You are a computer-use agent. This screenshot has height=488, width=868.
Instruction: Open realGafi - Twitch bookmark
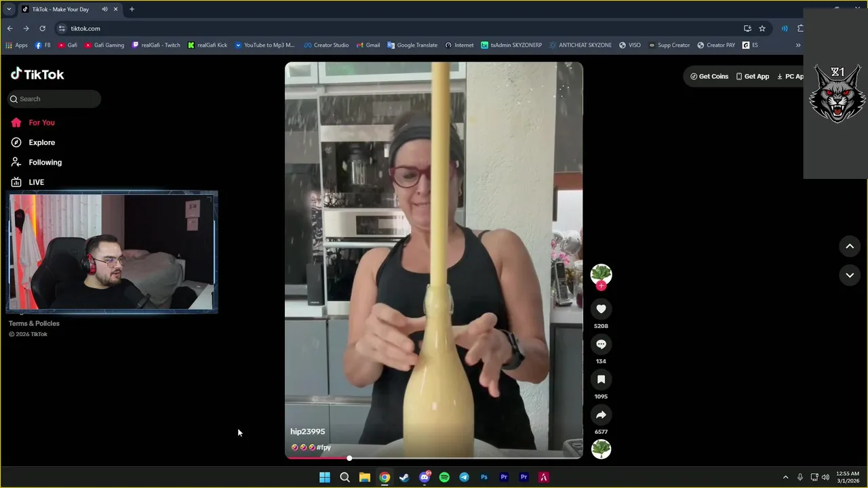point(156,45)
